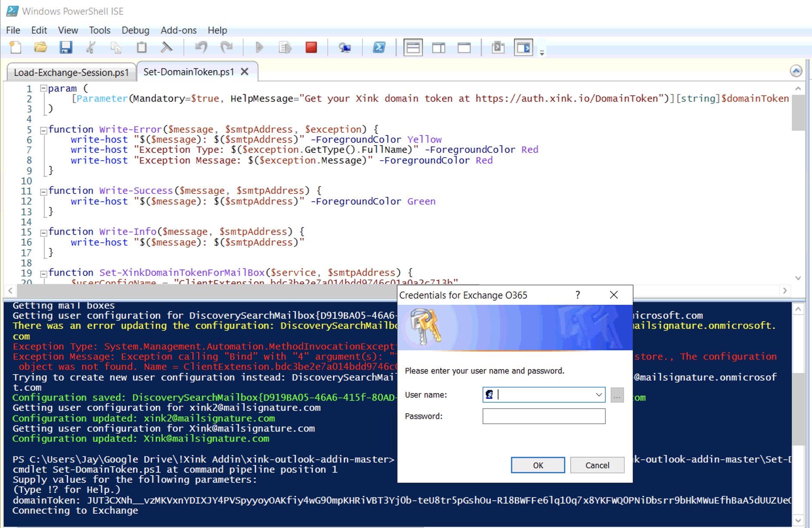This screenshot has width=812, height=528.
Task: Cancel the credentials dialog
Action: pyautogui.click(x=597, y=465)
